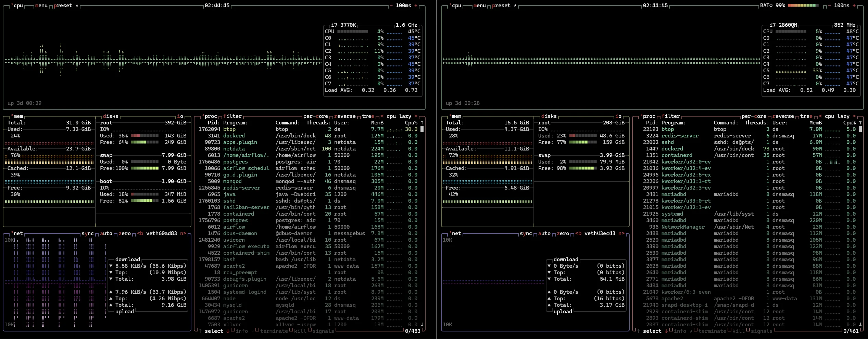This screenshot has width=868, height=339.
Task: Toggle auto scaling in left net panel
Action: [106, 233]
